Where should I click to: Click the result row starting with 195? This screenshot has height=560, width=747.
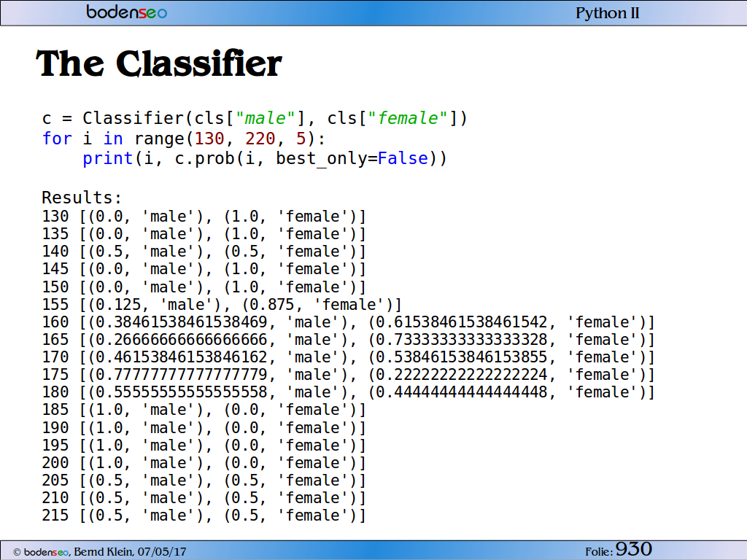pos(204,446)
